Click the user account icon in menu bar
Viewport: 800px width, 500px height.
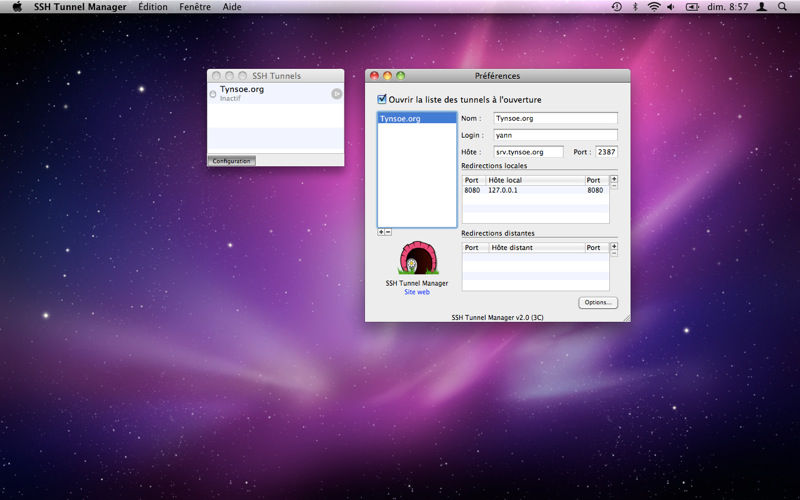tap(761, 7)
